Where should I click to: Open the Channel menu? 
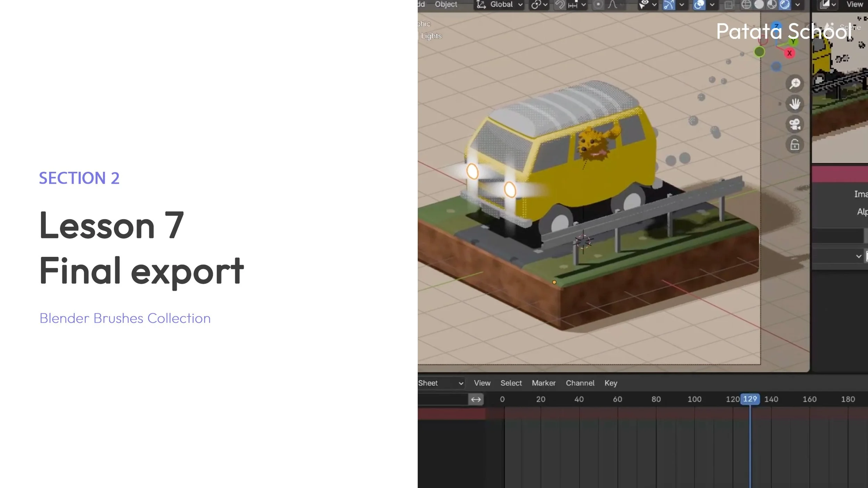click(580, 383)
